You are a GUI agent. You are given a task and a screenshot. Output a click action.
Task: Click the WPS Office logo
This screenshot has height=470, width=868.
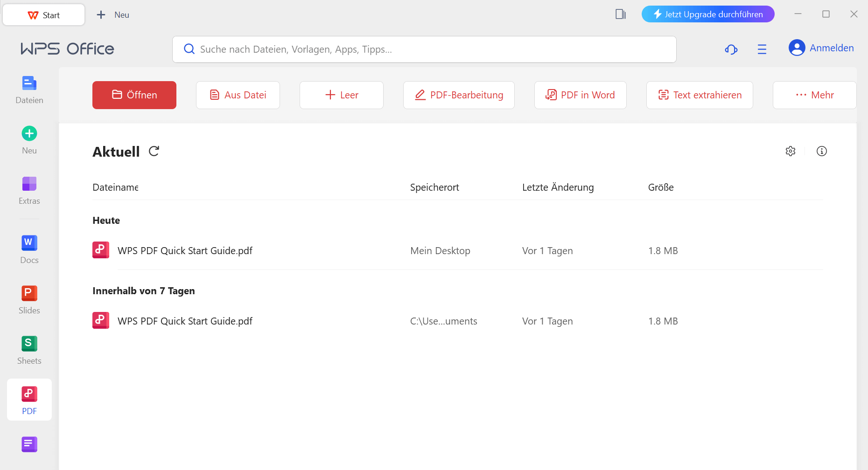click(x=67, y=49)
